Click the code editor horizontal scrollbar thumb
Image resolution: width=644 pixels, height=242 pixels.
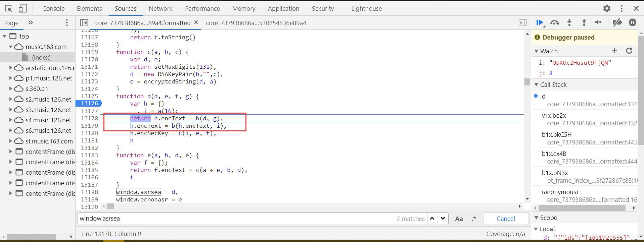[x=110, y=206]
